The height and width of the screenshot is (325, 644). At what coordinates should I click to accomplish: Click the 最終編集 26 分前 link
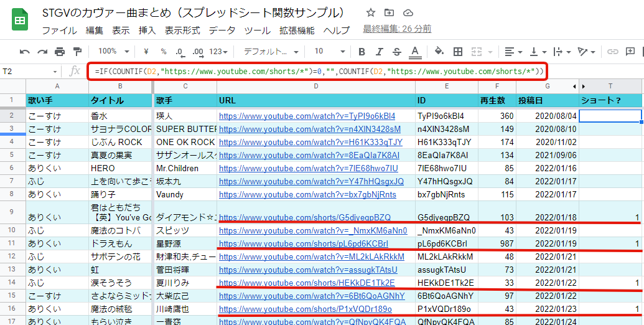pos(397,29)
